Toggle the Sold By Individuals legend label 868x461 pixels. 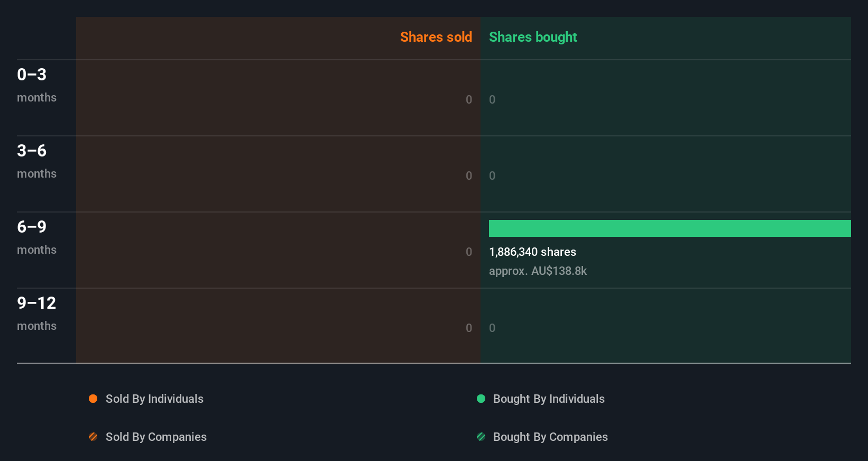[x=154, y=399]
